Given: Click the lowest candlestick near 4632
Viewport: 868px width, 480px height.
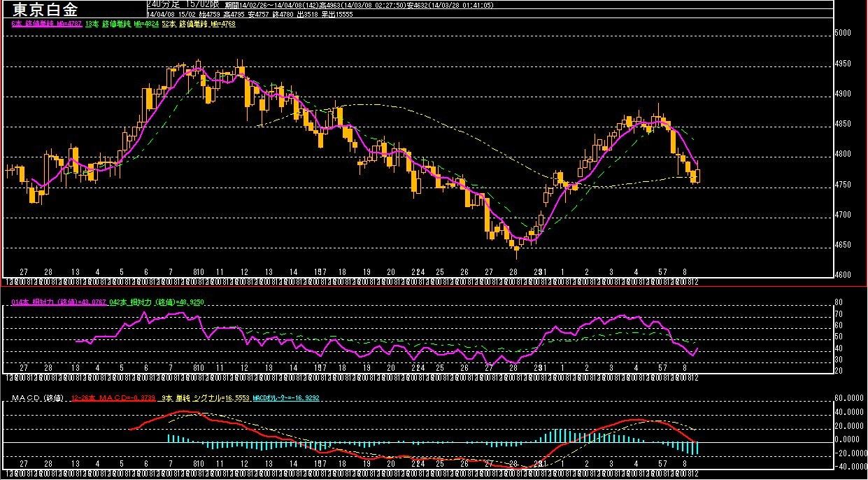Looking at the screenshot, I should [517, 248].
